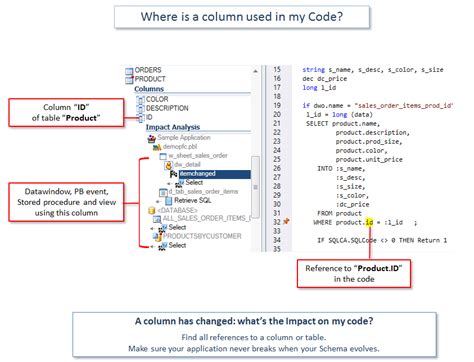
Task: Open the demopfc.pbl library icon
Action: coord(157,147)
